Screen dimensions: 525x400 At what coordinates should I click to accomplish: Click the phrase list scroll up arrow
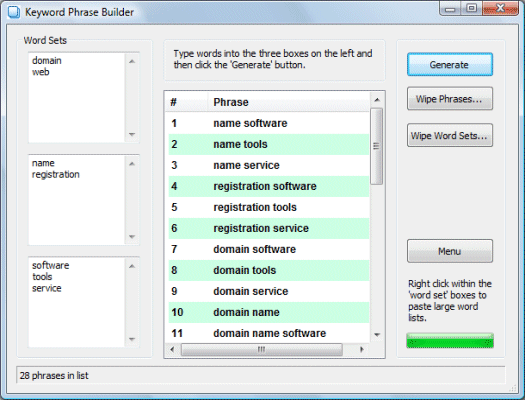[x=377, y=100]
